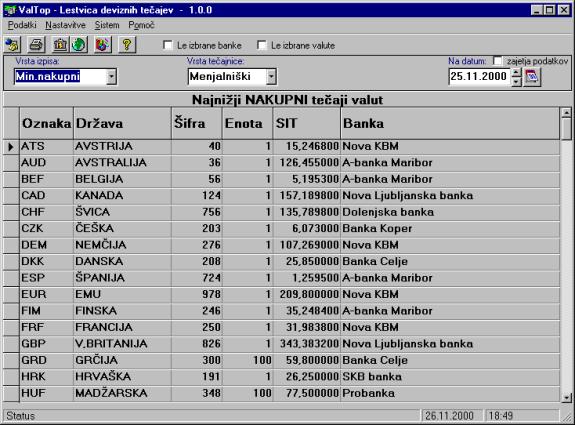Screen dimensions: 575x425
Task: Click the blue globe data transfer icon
Action: 13,45
